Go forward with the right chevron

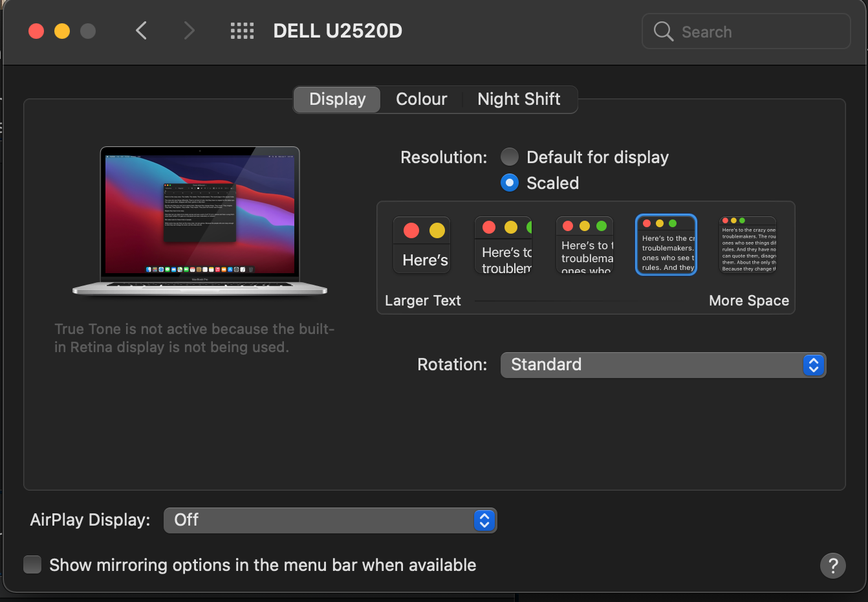[189, 30]
